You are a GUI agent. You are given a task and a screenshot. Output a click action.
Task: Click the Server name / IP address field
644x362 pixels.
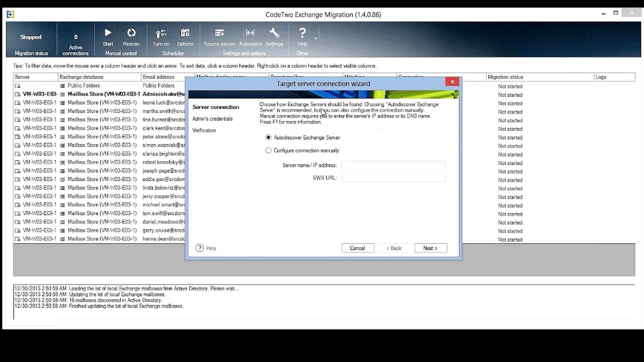(x=393, y=165)
